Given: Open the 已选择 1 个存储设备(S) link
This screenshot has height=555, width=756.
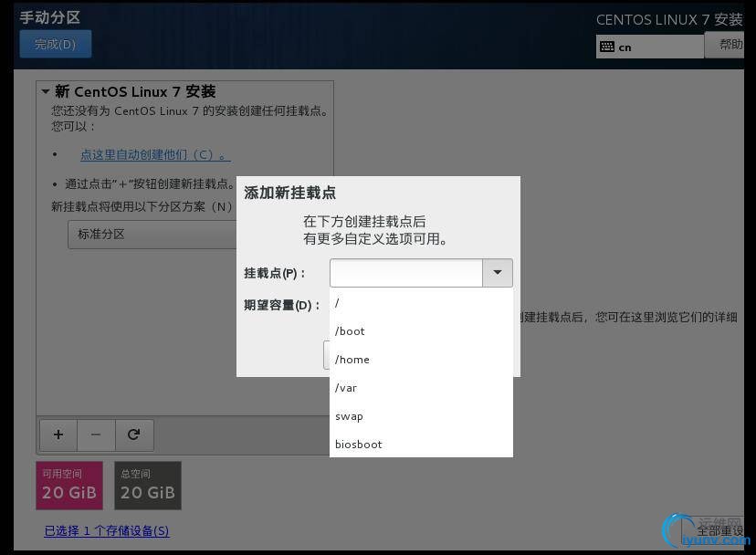Looking at the screenshot, I should (x=107, y=531).
